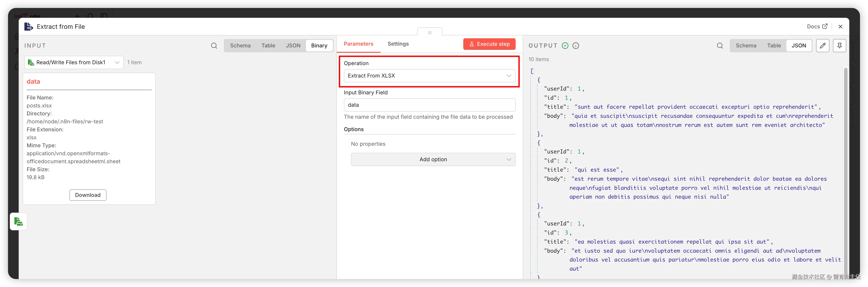Switch output view to Table
This screenshot has width=868, height=287.
pos(774,45)
